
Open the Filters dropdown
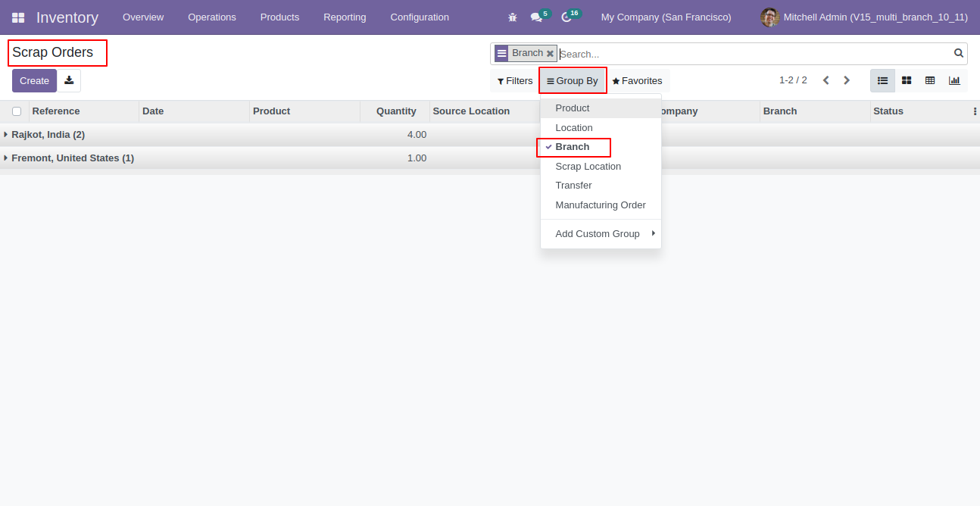pyautogui.click(x=515, y=81)
